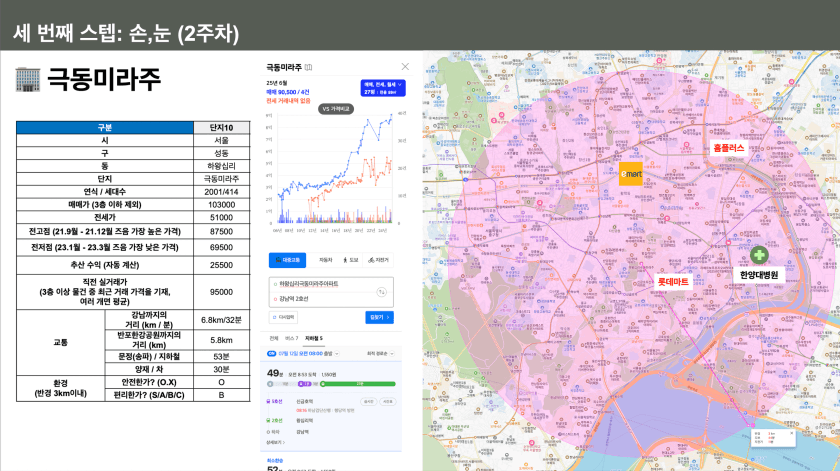Open the 최적 경로순 sort dropdown
The image size is (840, 471).
[x=380, y=354]
